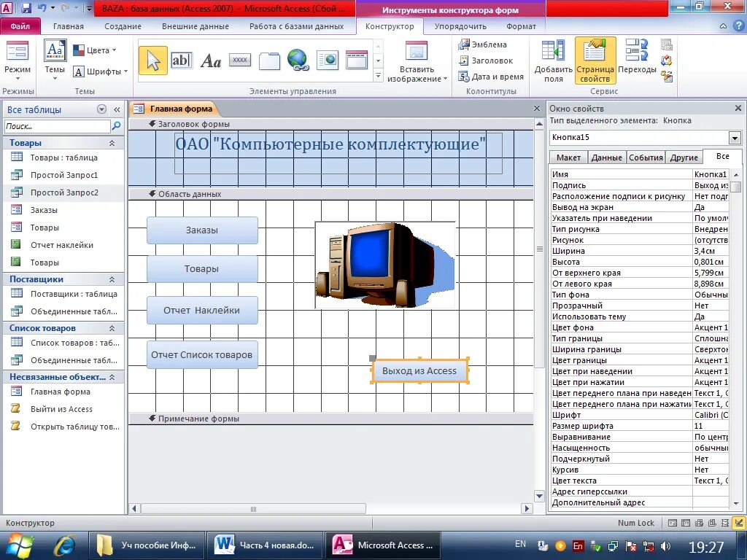Collapse the navigation pane with «
747x560 pixels.
click(117, 110)
